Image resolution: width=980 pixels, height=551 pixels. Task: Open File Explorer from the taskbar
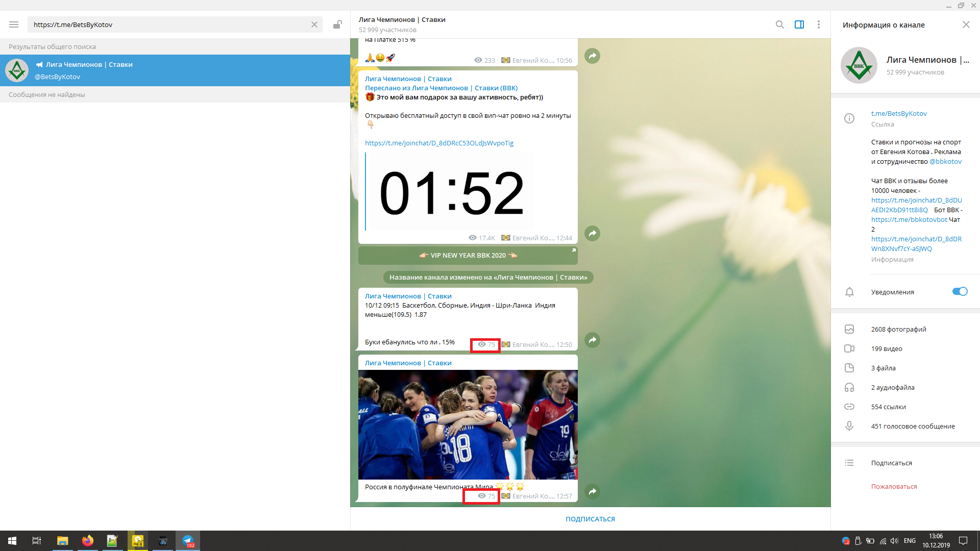click(x=62, y=541)
